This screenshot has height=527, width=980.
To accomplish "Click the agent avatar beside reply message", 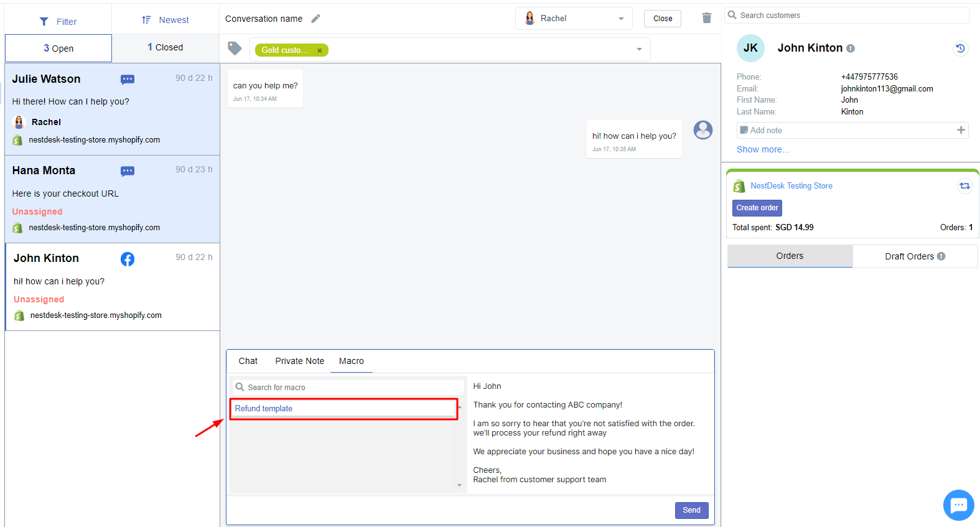I will (703, 130).
